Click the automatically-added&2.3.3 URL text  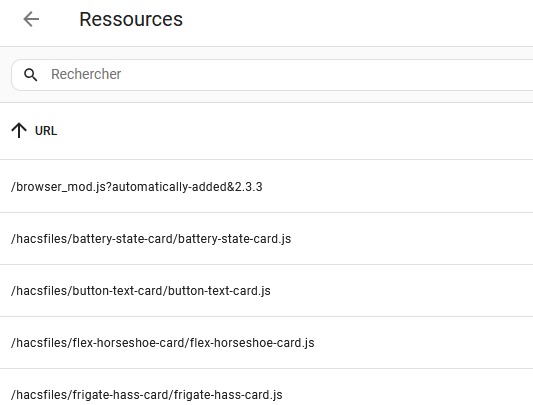187,187
